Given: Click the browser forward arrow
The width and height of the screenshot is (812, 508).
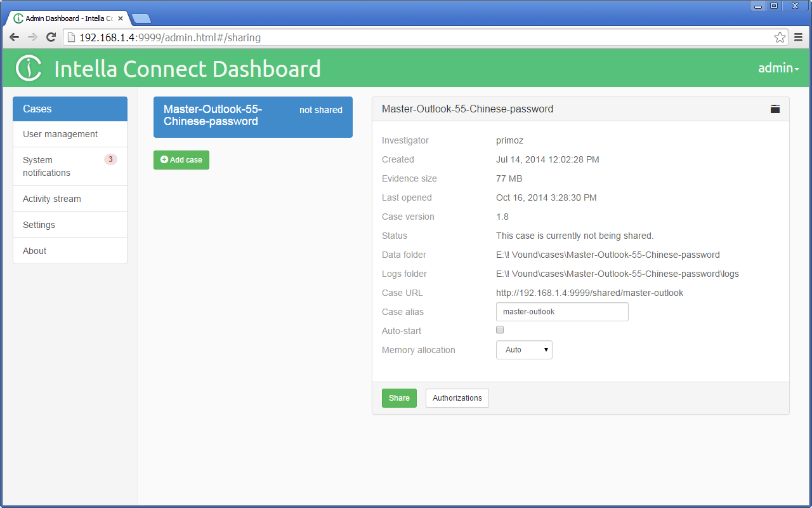Looking at the screenshot, I should 32,37.
